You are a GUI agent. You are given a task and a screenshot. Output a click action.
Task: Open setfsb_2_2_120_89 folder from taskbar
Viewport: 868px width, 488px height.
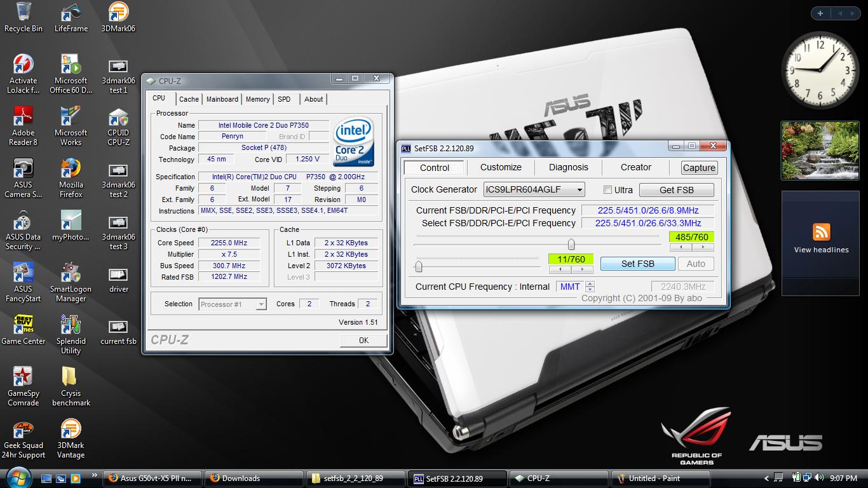coord(355,478)
